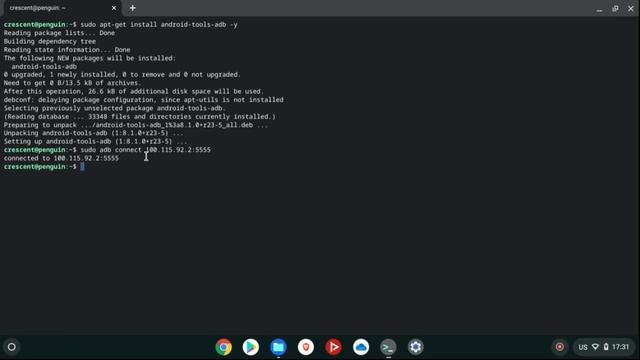Click the "Building dependency tree" line

coord(50,41)
